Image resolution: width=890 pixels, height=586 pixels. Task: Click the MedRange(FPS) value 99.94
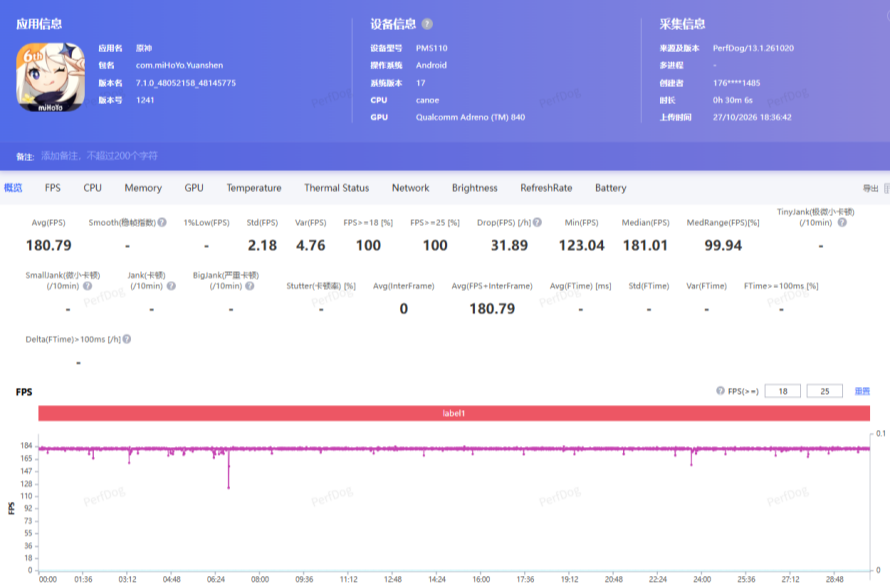click(723, 245)
